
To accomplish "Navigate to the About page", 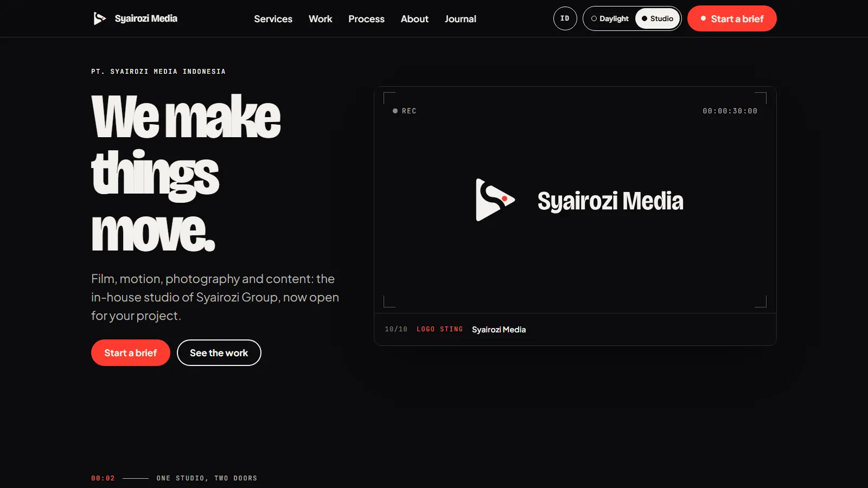I will 414,19.
